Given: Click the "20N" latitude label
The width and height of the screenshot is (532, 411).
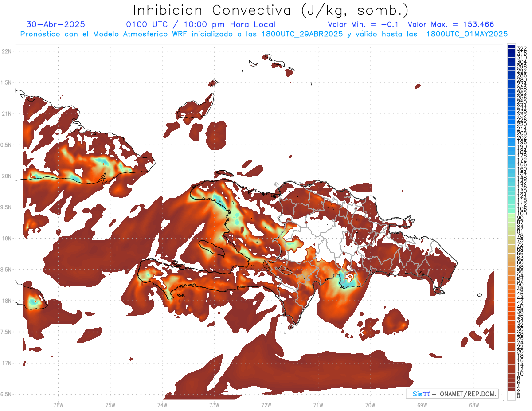Looking at the screenshot, I should coord(7,176).
